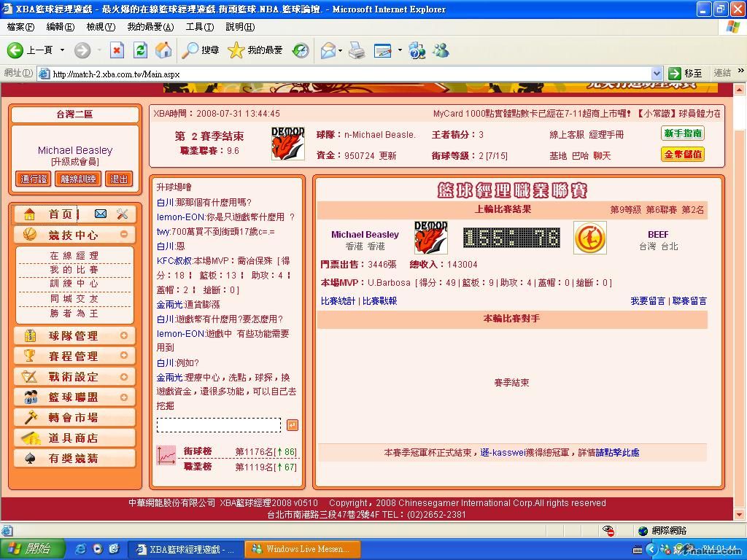
Task: Click the DEMON team logo in header
Action: tap(287, 144)
